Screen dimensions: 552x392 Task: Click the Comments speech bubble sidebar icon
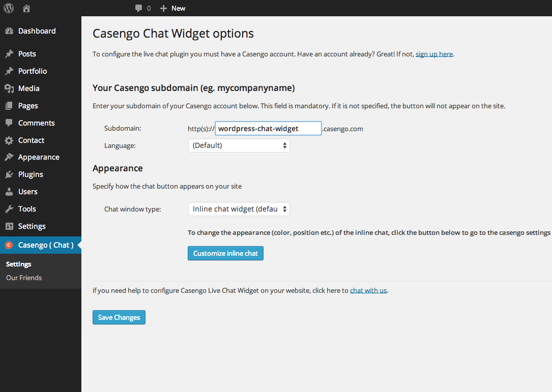[9, 123]
